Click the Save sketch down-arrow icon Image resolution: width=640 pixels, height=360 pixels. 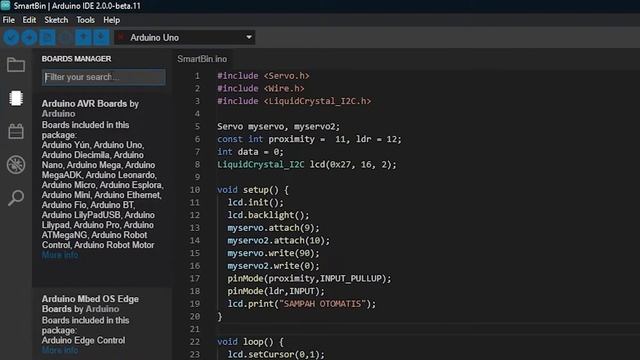(x=101, y=38)
